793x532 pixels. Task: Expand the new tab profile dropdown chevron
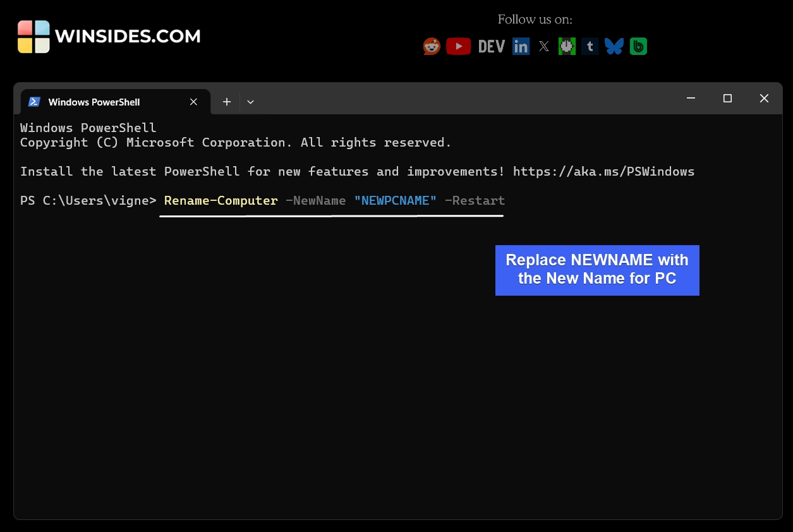coord(250,102)
